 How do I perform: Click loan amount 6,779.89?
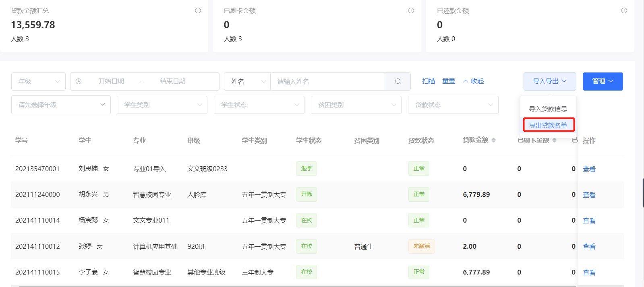coord(476,194)
